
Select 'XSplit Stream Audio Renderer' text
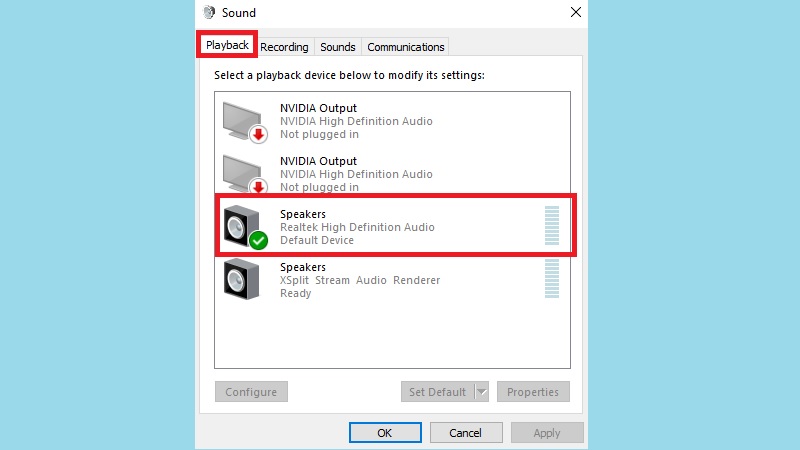[360, 280]
